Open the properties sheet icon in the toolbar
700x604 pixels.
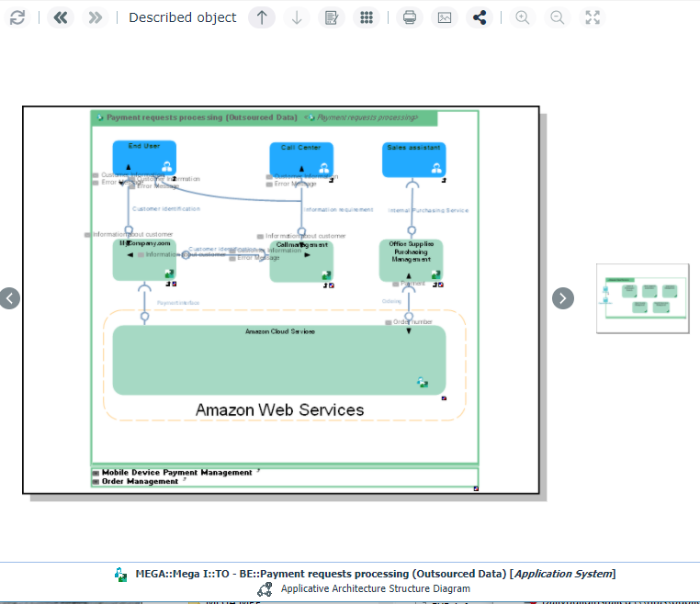pos(332,17)
